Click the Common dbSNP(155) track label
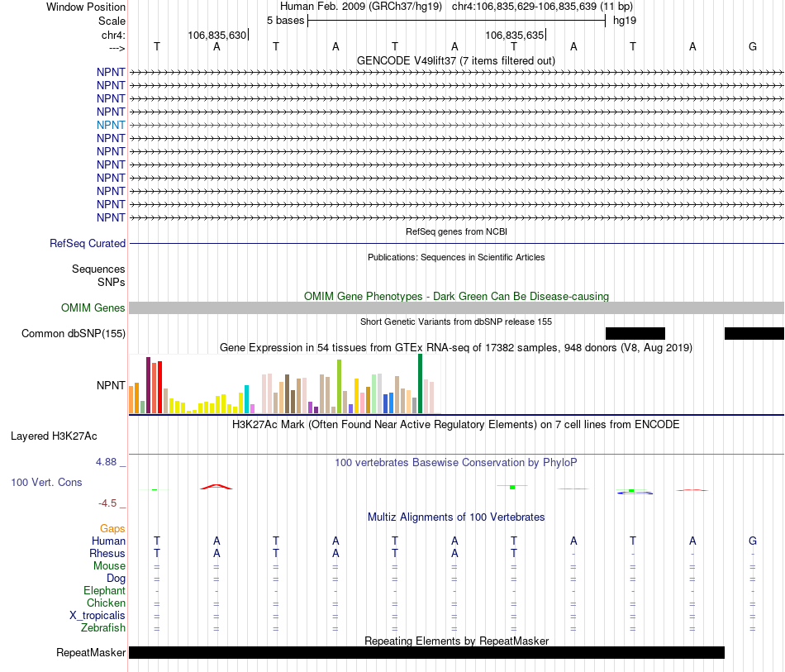This screenshot has width=785, height=672. click(x=73, y=333)
